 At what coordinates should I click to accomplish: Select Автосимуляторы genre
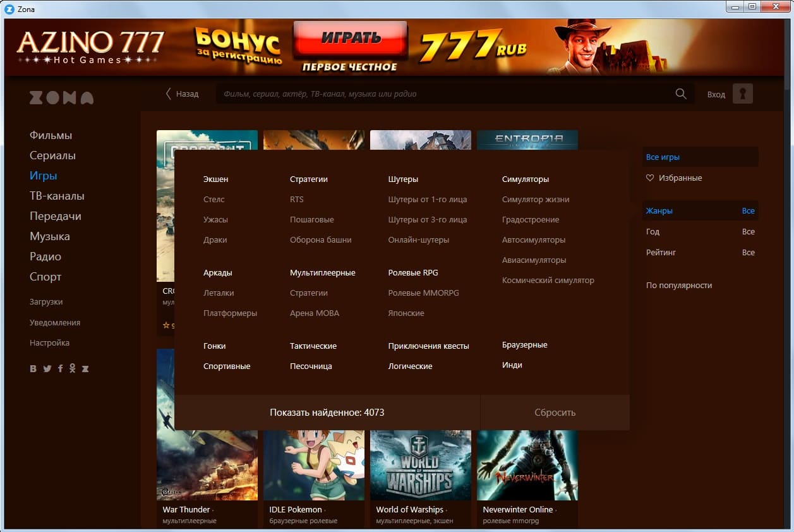[x=534, y=240]
